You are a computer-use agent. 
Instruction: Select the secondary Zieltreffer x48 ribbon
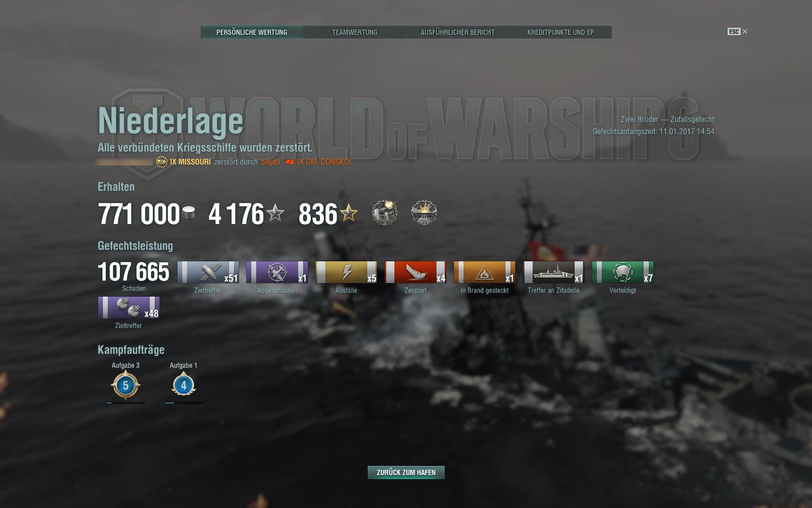[x=129, y=307]
